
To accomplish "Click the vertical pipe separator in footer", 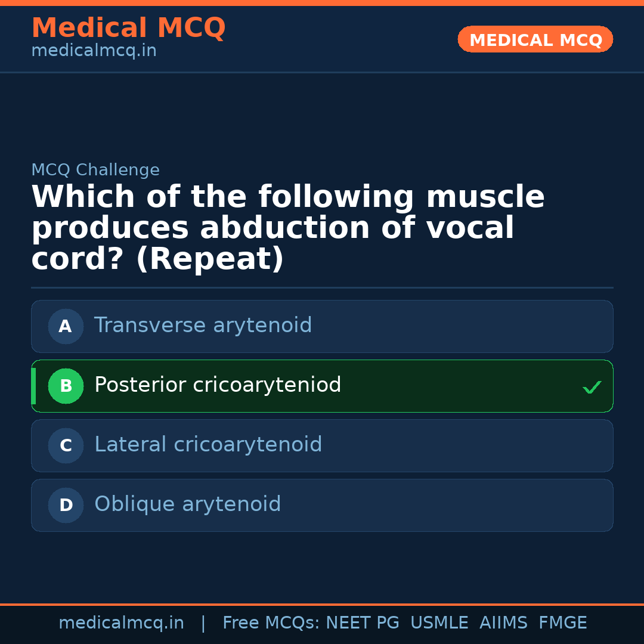I will coord(203,623).
